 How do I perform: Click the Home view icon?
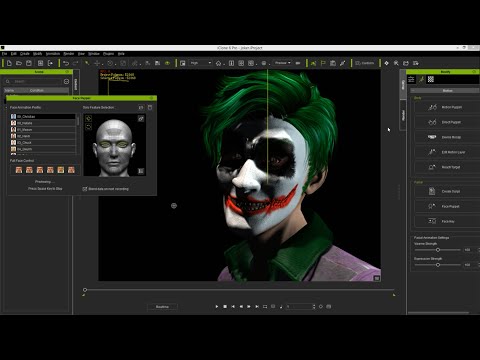218,63
